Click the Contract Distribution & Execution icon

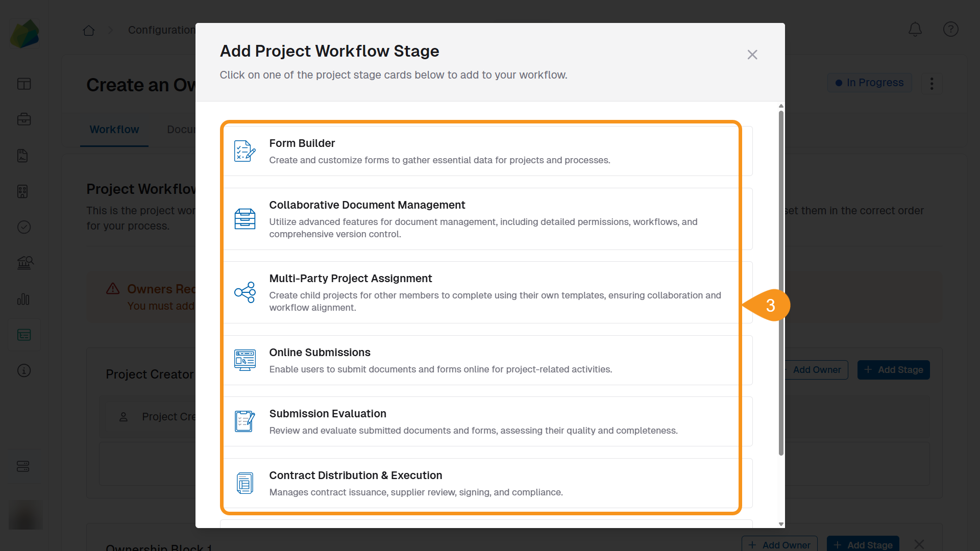tap(244, 483)
